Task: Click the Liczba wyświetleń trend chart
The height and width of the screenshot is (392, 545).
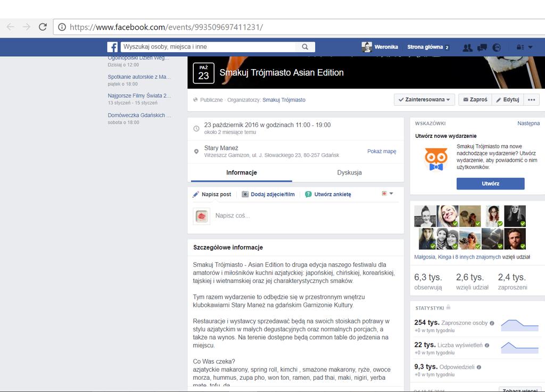Action: 519,347
